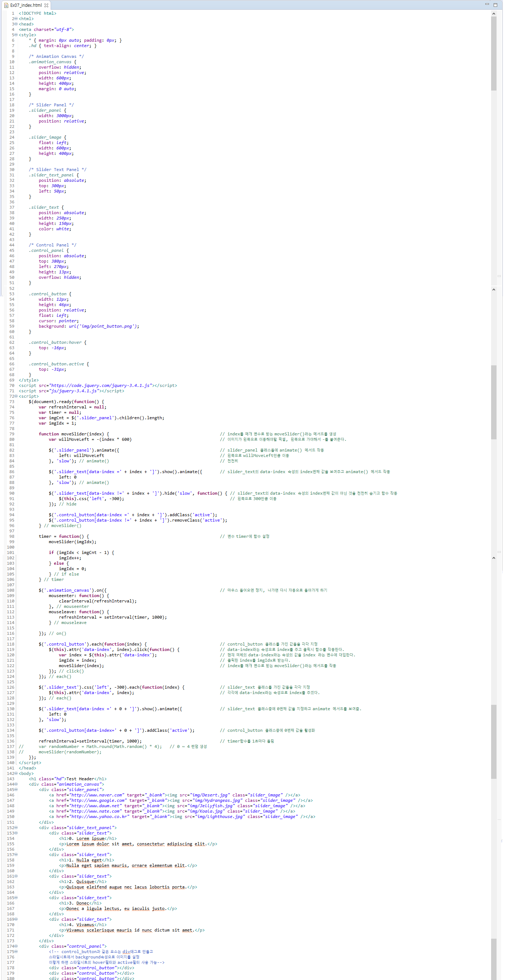Maximize the editor view using top-right icon
The width and height of the screenshot is (508, 980).
495,5
